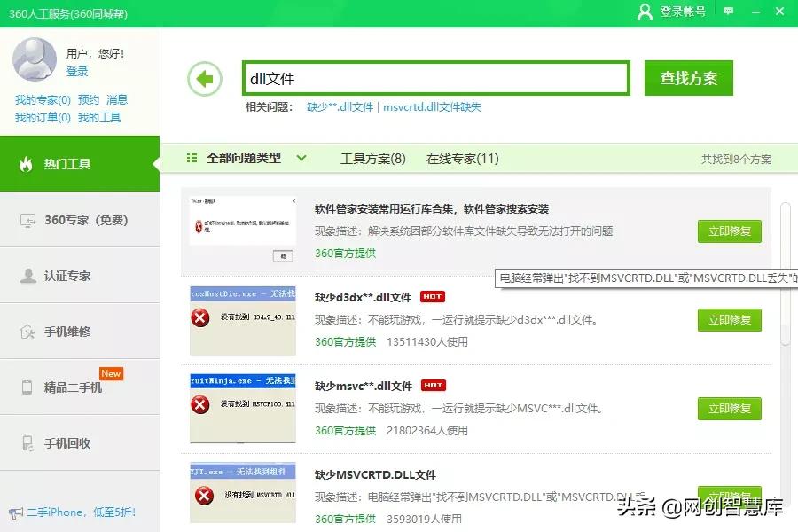Open the 360专家(免费) sidebar icon
The height and width of the screenshot is (532, 798).
[27, 220]
